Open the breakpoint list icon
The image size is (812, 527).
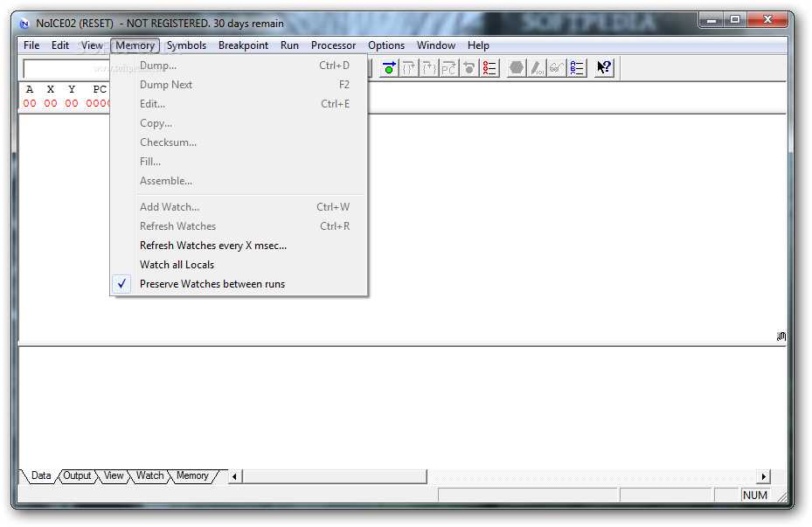click(489, 68)
